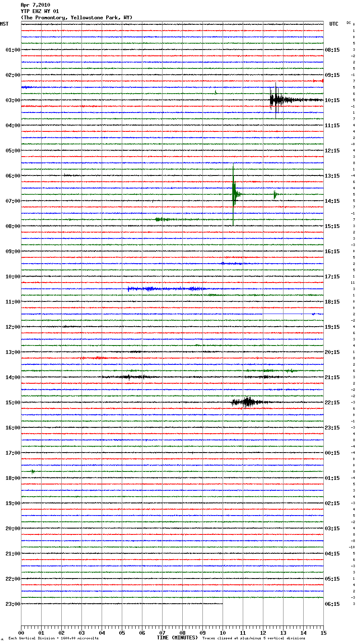Click the "04:15" UTC time label

pos(332,554)
